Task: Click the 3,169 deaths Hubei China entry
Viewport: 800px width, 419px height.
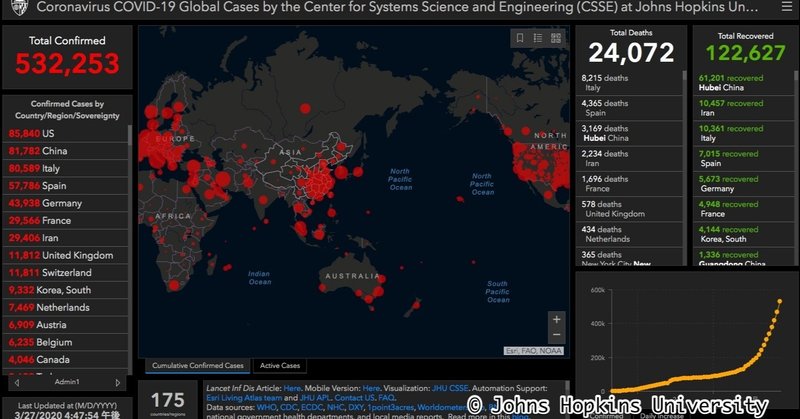Action: (x=629, y=133)
